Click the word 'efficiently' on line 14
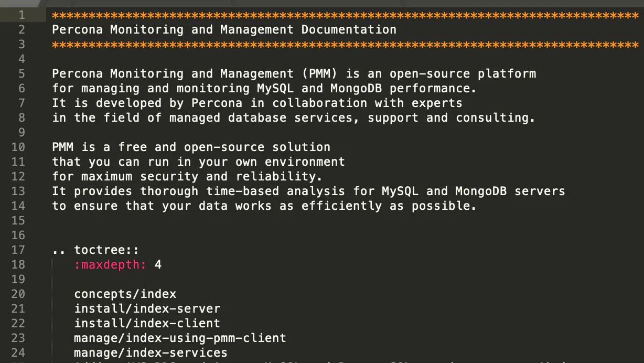The image size is (644, 363). tap(341, 206)
